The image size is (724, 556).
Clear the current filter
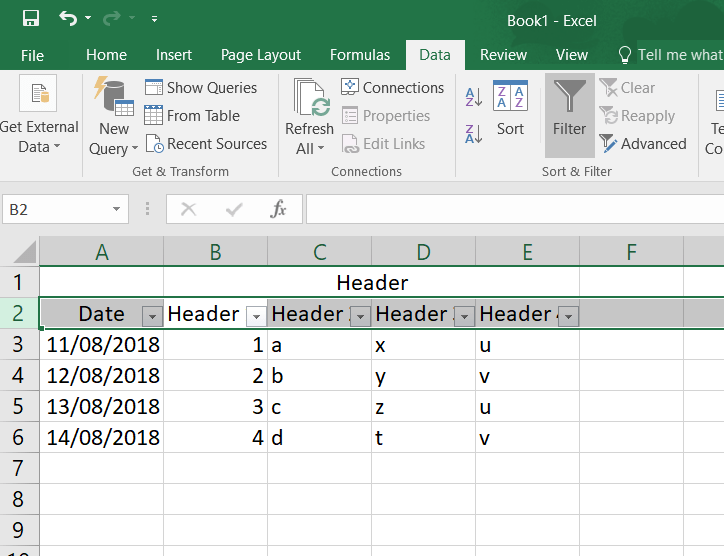pos(627,88)
